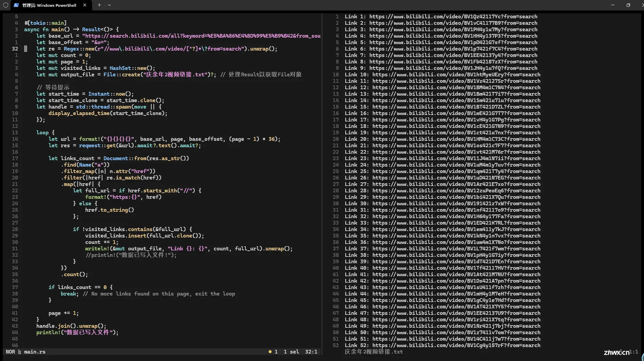Viewport: 644px width, 361px height.
Task: Click the .filter_map line
Action: [x=108, y=171]
